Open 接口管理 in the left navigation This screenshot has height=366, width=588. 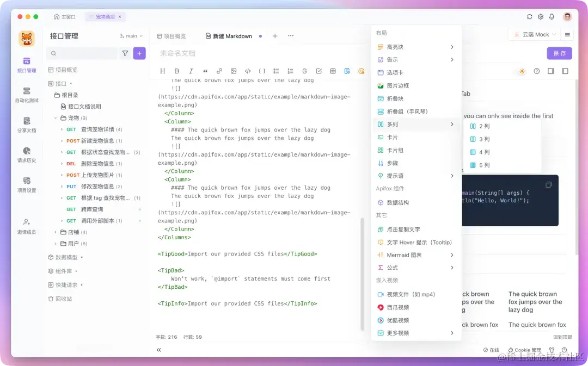point(27,65)
